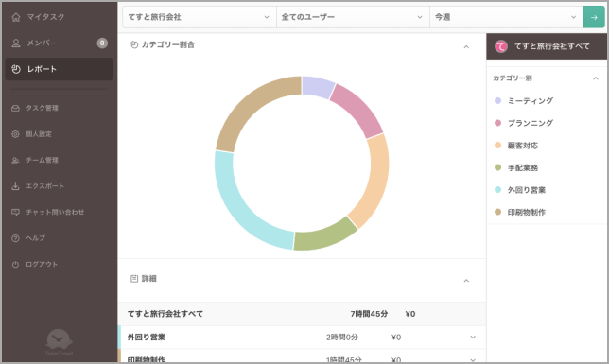
Task: Expand the 外回り営業 detail row
Action: [473, 338]
